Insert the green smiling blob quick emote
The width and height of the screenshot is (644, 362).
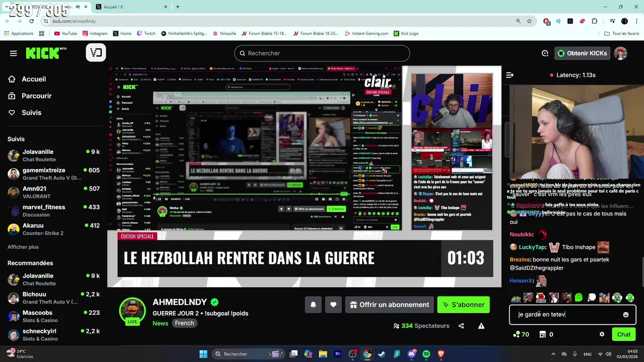click(579, 298)
